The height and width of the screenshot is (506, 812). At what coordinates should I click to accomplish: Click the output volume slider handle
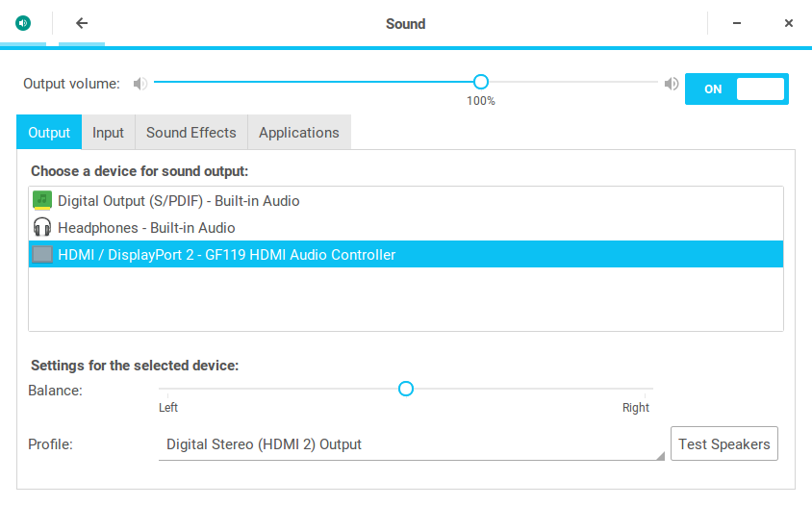(x=481, y=83)
